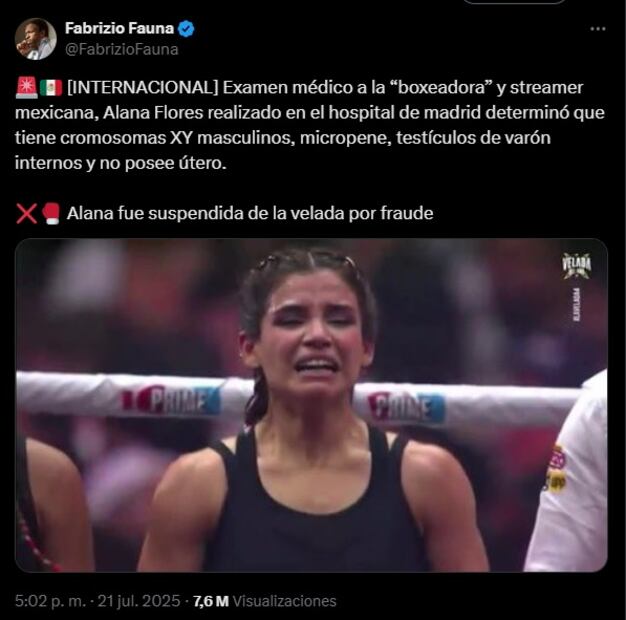Open the boxer photo in the tweet
This screenshot has height=620, width=626.
[311, 405]
